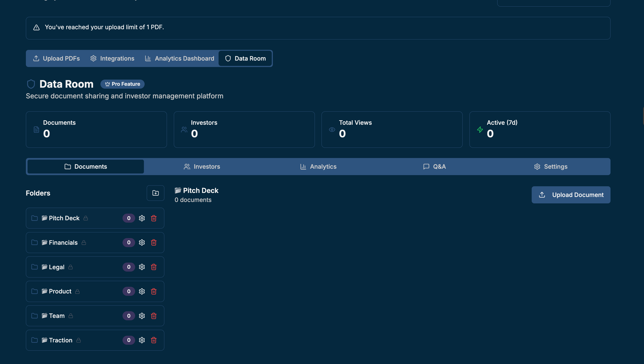Click the shield icon beside the Data Room heading
The width and height of the screenshot is (644, 364).
click(31, 84)
